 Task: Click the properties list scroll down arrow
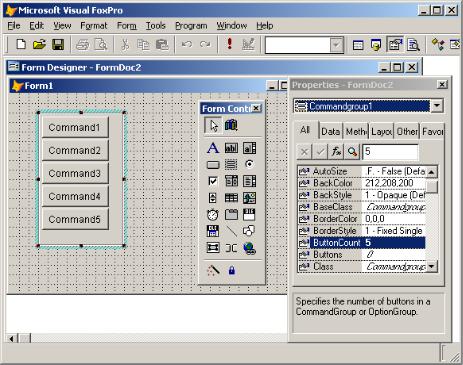[432, 266]
